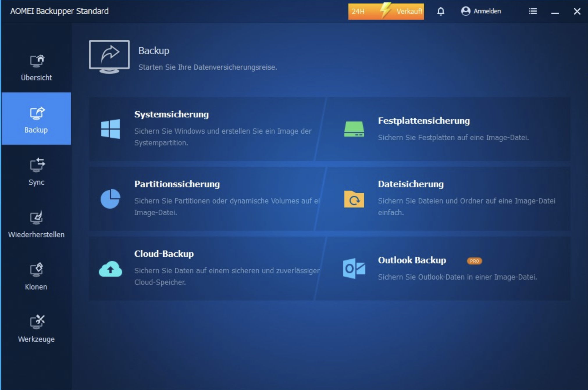Screen dimensions: 588x390
Task: Open the Werkzeuge tools section
Action: point(36,328)
